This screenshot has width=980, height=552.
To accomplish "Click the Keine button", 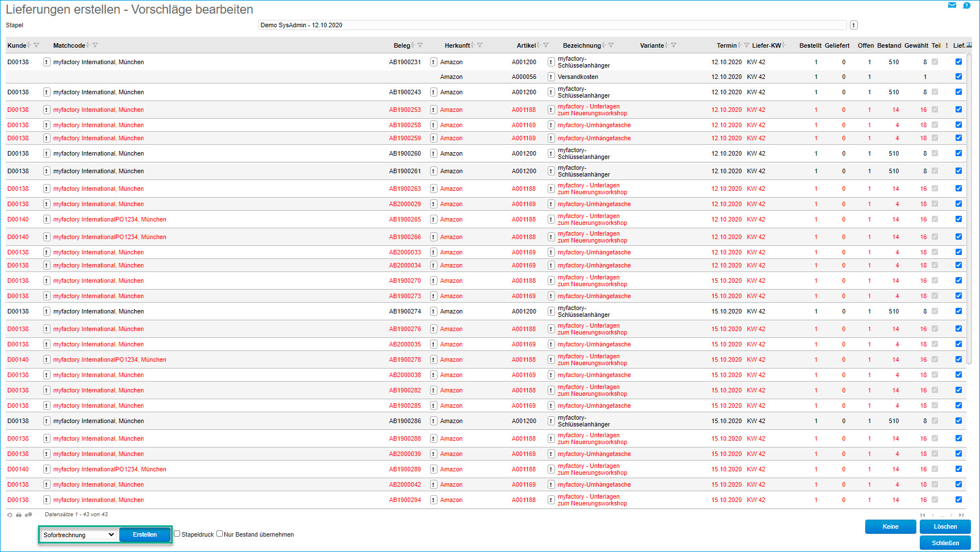I will click(890, 526).
